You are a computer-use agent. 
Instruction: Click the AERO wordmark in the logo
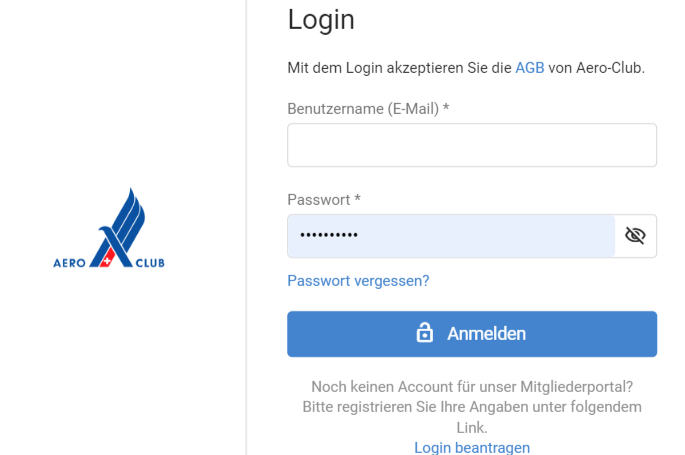coord(69,263)
